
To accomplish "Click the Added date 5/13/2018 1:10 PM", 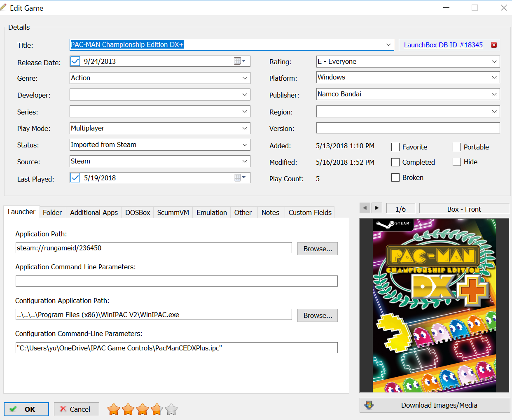I will [x=345, y=146].
